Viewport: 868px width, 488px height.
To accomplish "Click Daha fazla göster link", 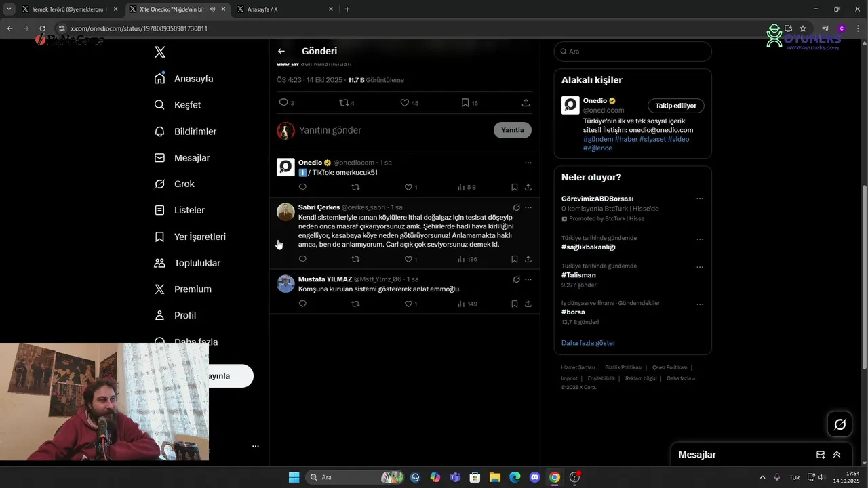I will click(589, 343).
